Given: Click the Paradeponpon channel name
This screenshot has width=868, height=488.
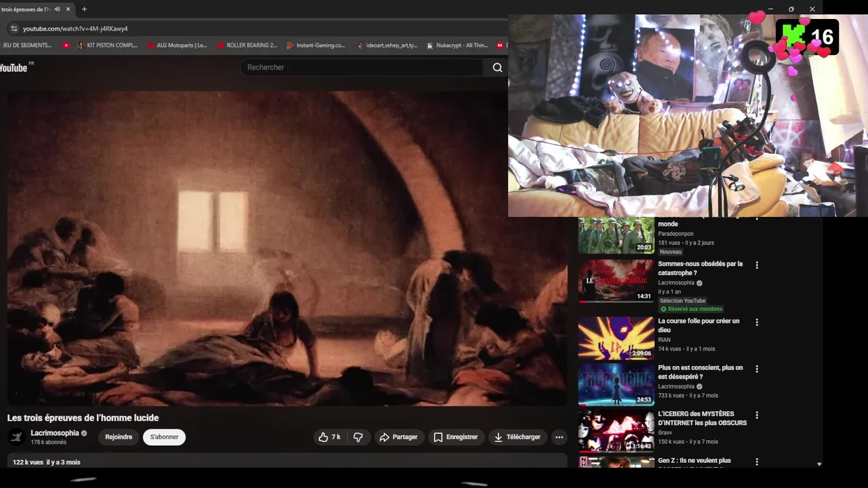Looking at the screenshot, I should pos(675,234).
